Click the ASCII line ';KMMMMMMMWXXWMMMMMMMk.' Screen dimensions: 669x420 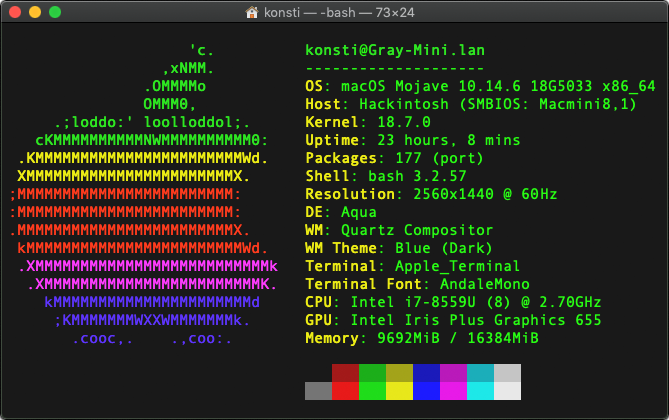(152, 321)
